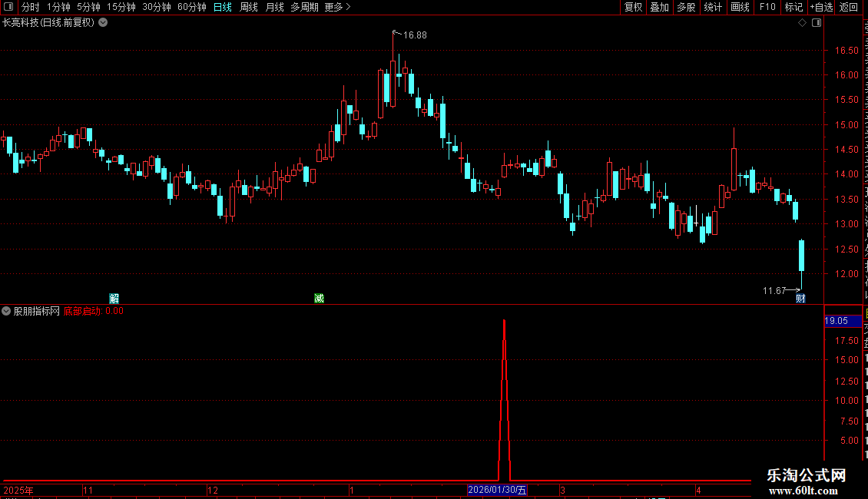Switch to 日线 daily chart
The height and width of the screenshot is (499, 868).
tap(223, 7)
